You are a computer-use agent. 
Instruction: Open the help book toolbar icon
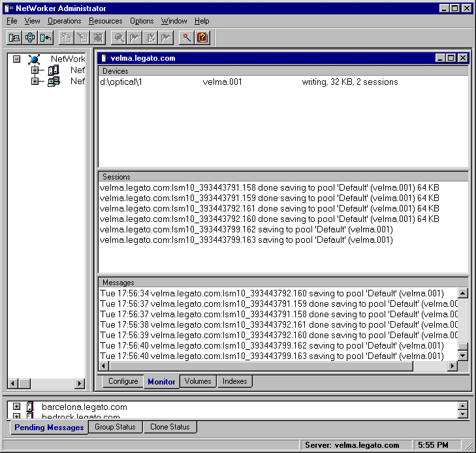click(x=202, y=38)
